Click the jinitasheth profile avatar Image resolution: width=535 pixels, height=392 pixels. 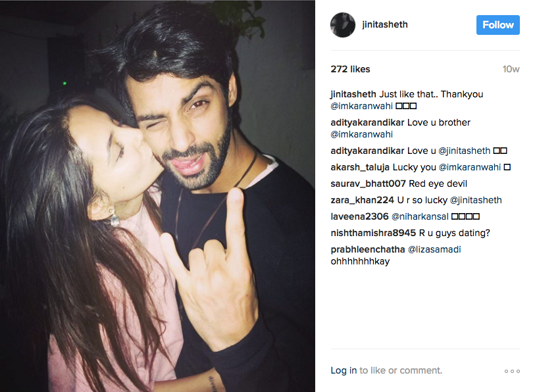[343, 25]
